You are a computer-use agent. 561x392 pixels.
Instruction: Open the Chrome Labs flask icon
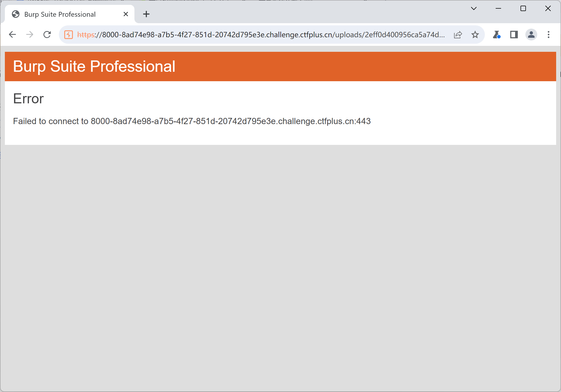(496, 35)
